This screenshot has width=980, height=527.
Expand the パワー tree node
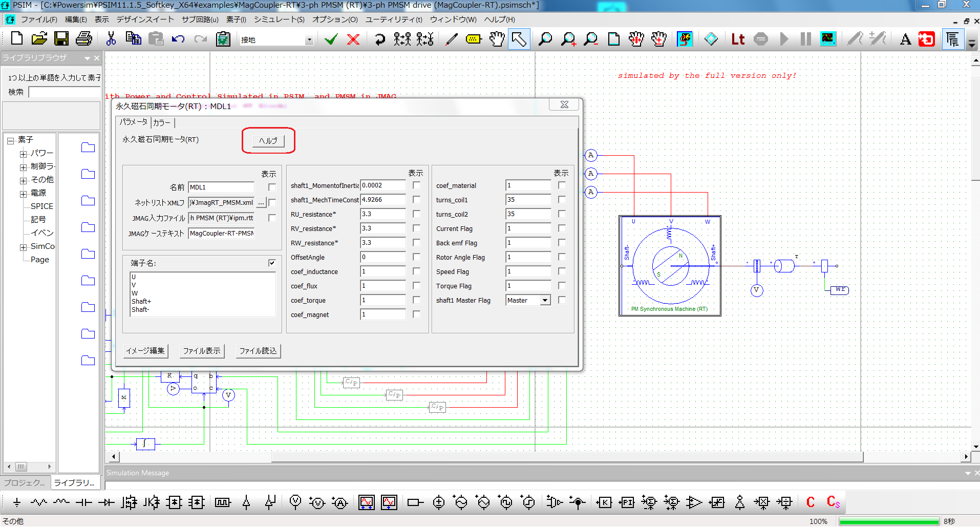click(x=23, y=154)
